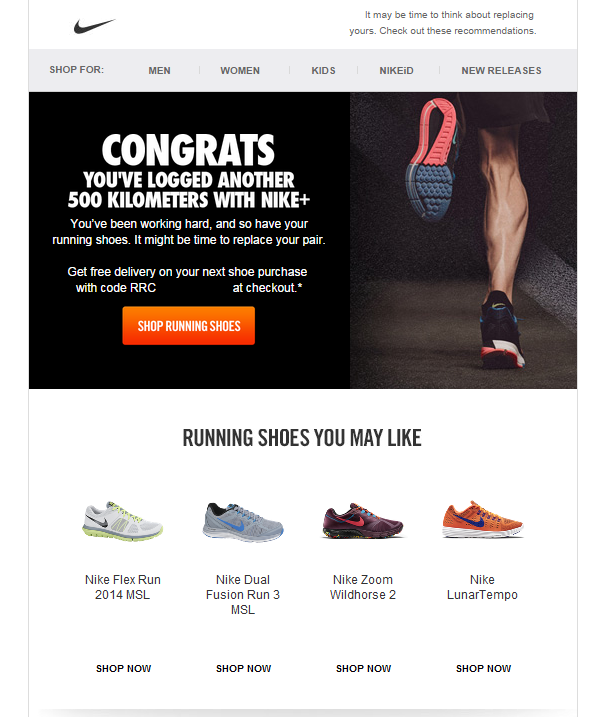The width and height of the screenshot is (610, 717).
Task: Click the orange Shop Running Shoes button
Action: 188,326
